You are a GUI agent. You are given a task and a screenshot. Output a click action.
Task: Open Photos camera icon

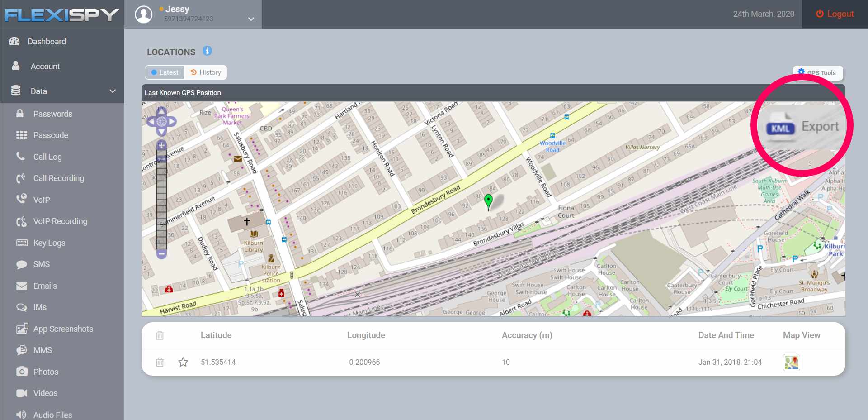22,372
